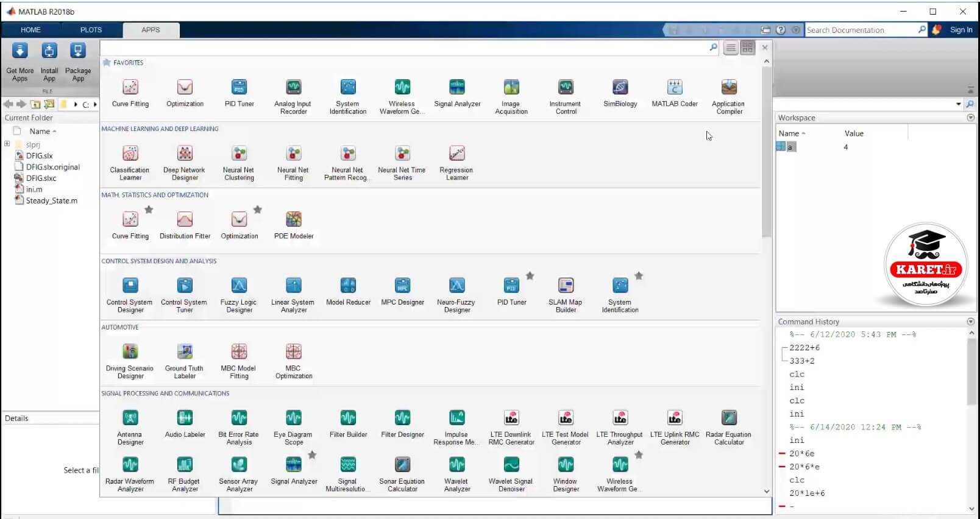
Task: Toggle favorite star on Curve Fitting in Math section
Action: [x=149, y=210]
